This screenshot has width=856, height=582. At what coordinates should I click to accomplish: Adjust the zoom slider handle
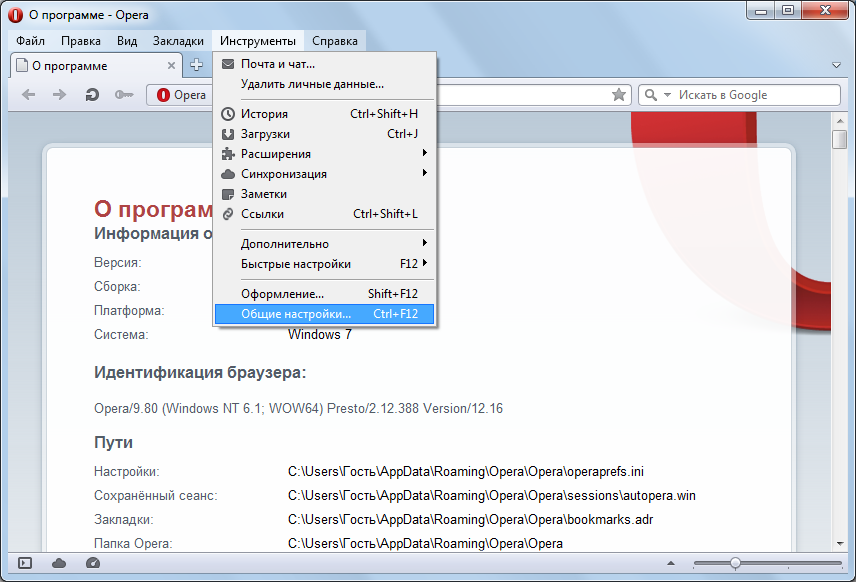735,563
